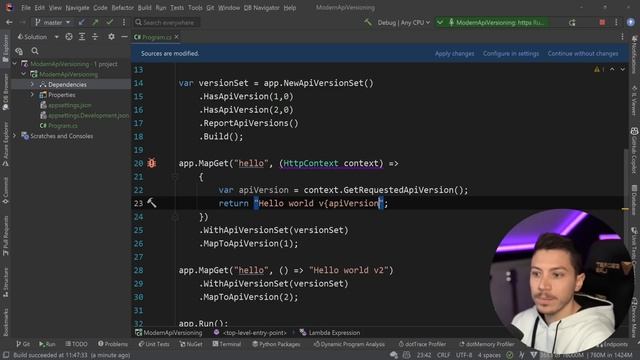Click the CRLF line separator in the status bar

coord(443,355)
